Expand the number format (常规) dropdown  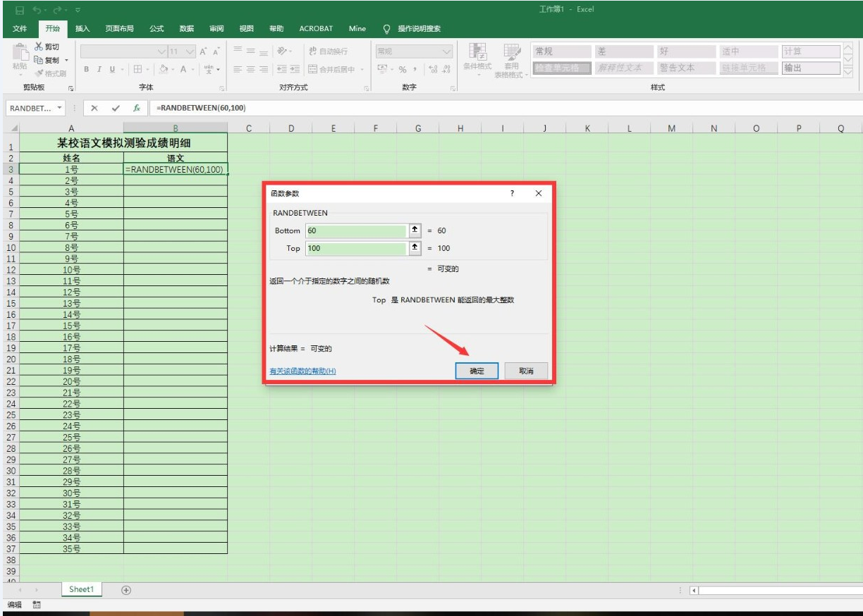point(446,51)
